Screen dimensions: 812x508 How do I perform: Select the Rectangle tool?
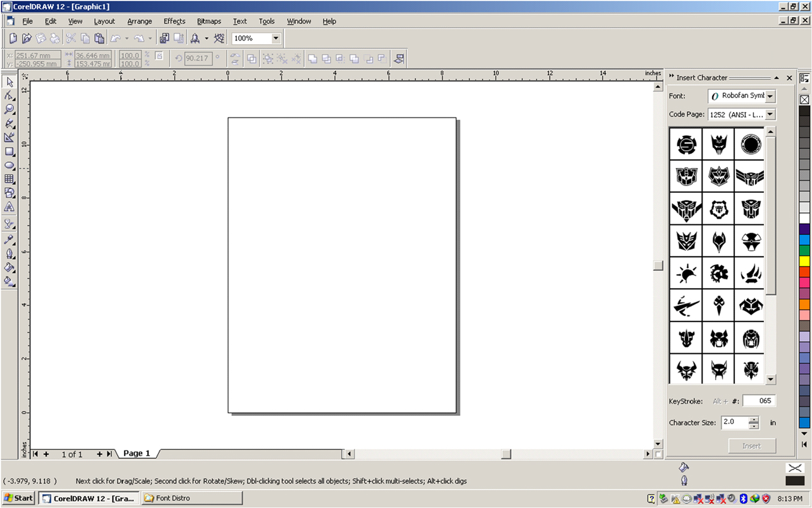(9, 152)
